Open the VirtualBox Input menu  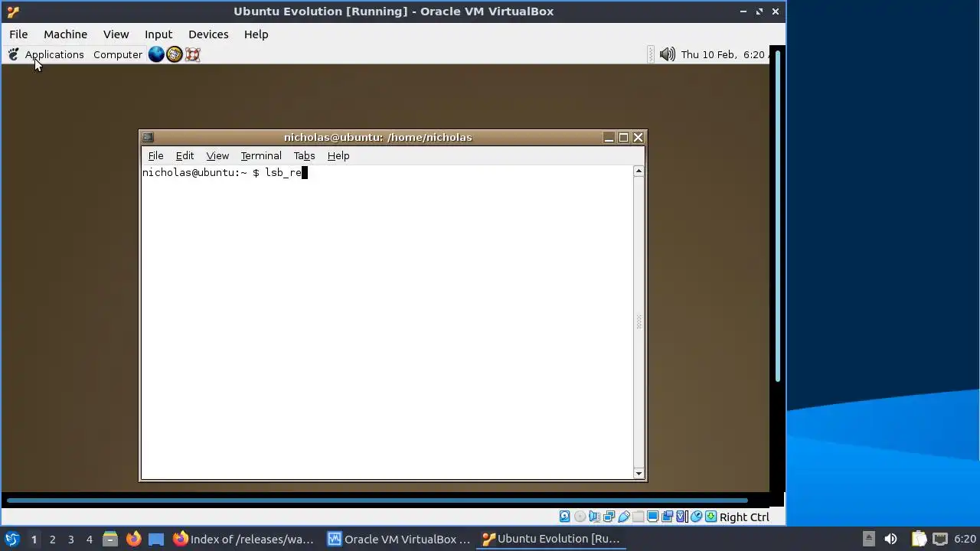158,34
